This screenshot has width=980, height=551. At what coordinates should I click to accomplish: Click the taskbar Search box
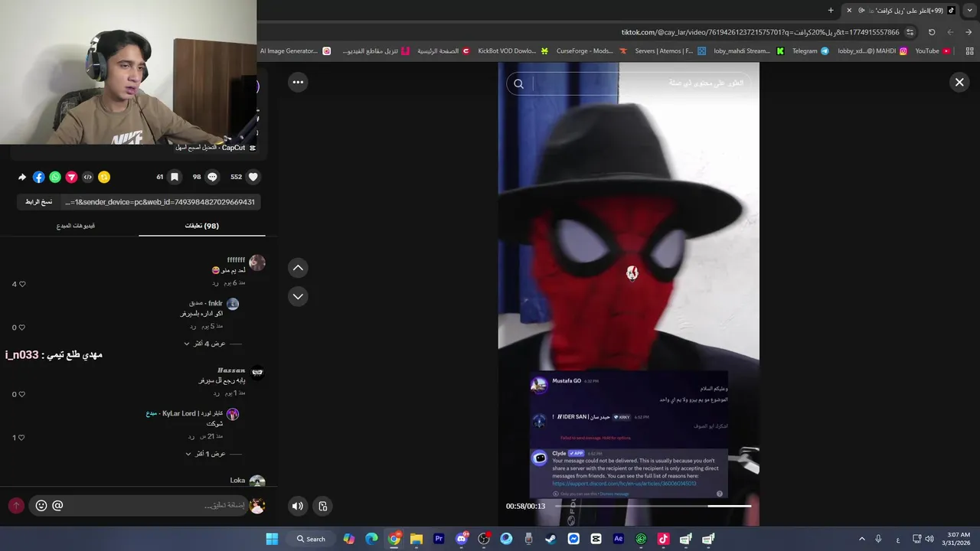(311, 539)
